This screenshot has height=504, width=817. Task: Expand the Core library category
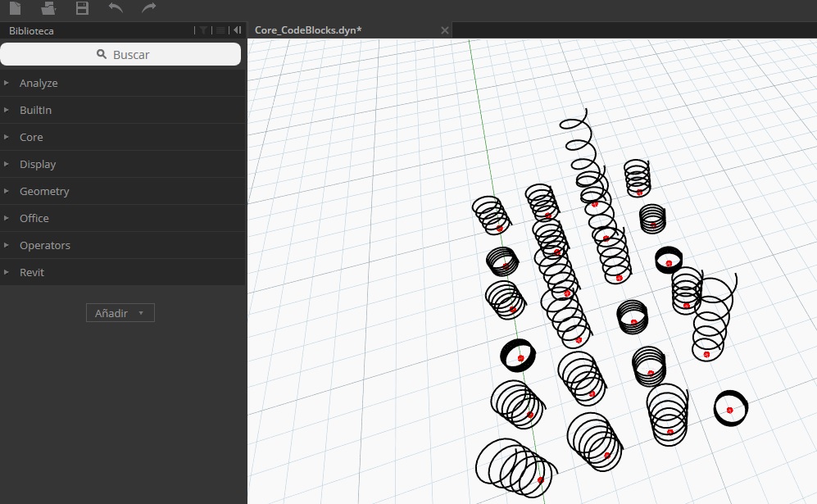point(31,137)
